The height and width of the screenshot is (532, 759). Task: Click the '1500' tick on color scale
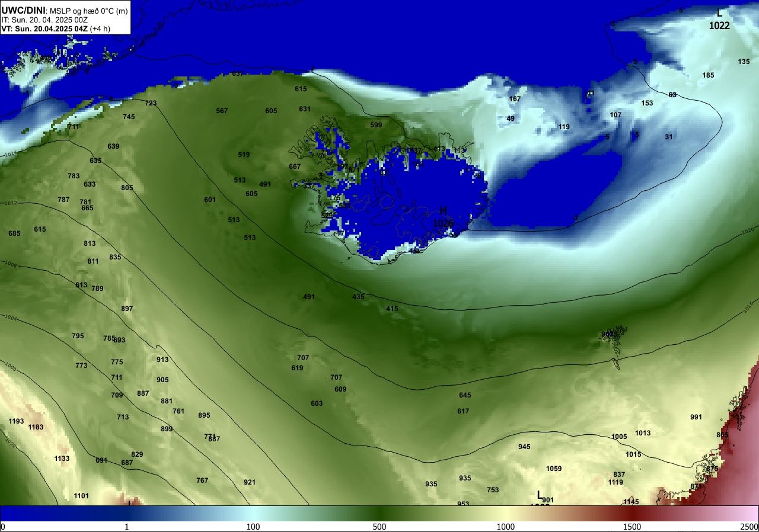632,527
